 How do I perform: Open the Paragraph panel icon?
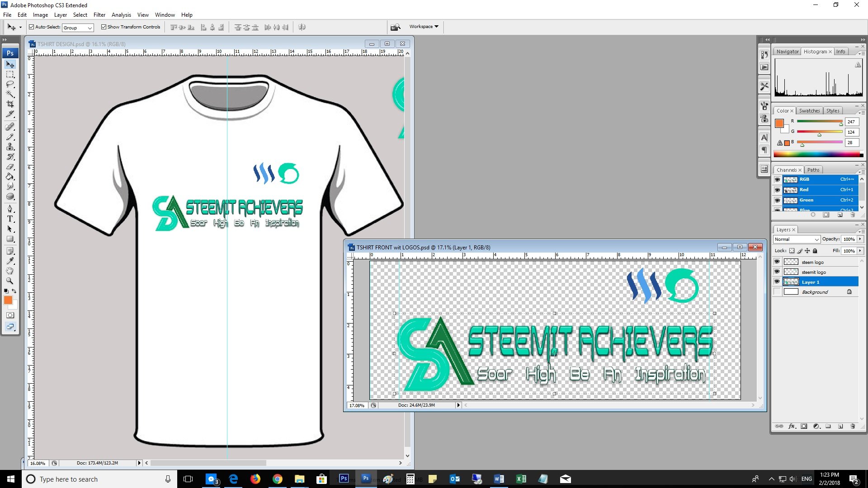click(x=764, y=150)
